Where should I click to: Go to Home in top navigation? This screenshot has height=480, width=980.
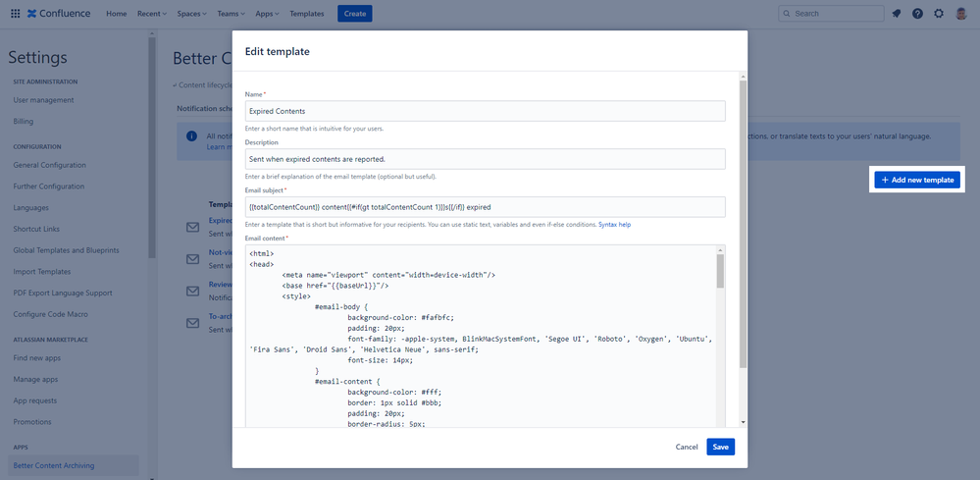coord(117,14)
